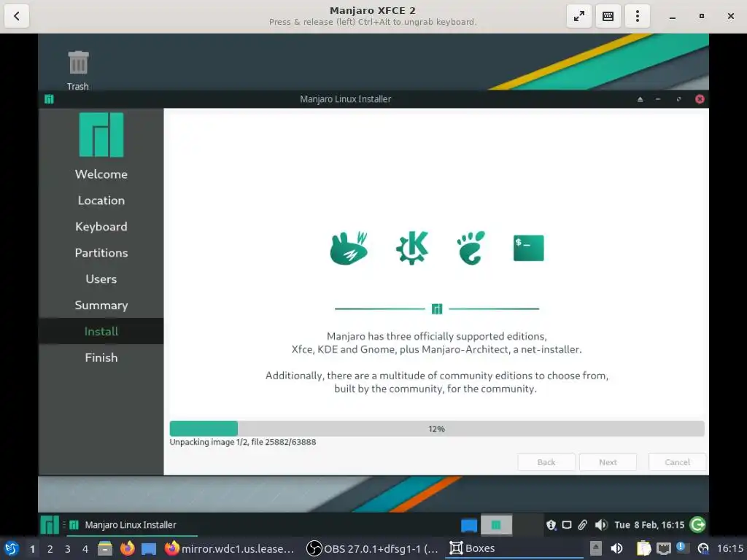Toggle fullscreen for Manjaro XFCE 2 VM
This screenshot has height=560, width=747.
(578, 16)
